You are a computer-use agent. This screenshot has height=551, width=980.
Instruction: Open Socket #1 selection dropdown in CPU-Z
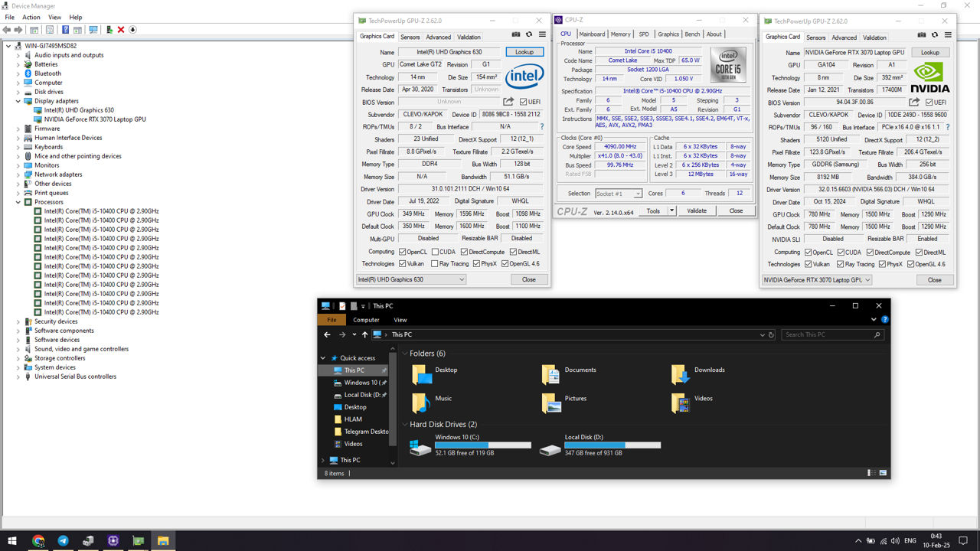[x=619, y=194]
